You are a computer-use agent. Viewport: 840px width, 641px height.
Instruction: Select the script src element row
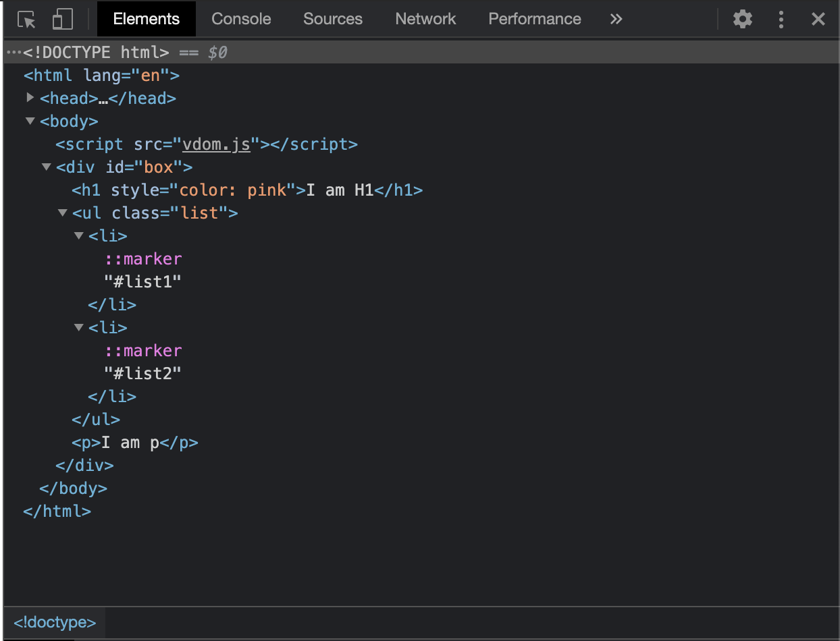pyautogui.click(x=207, y=144)
